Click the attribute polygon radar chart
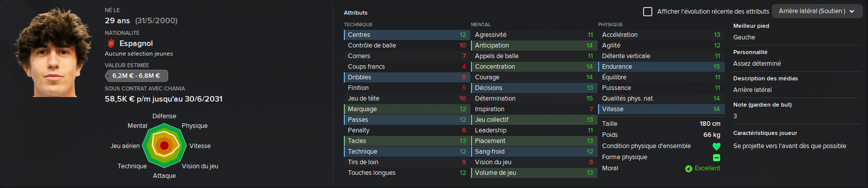868x188 pixels. pos(164,146)
